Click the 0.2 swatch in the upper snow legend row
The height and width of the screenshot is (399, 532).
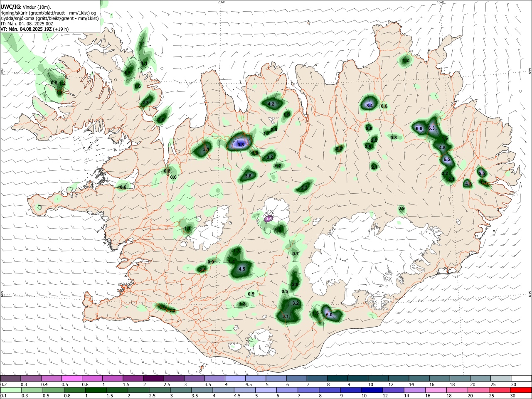click(x=10, y=379)
